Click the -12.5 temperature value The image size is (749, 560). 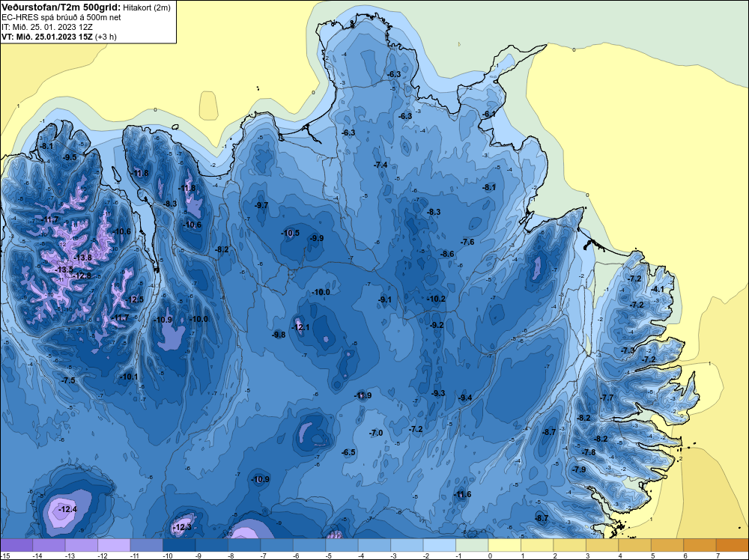tap(134, 299)
